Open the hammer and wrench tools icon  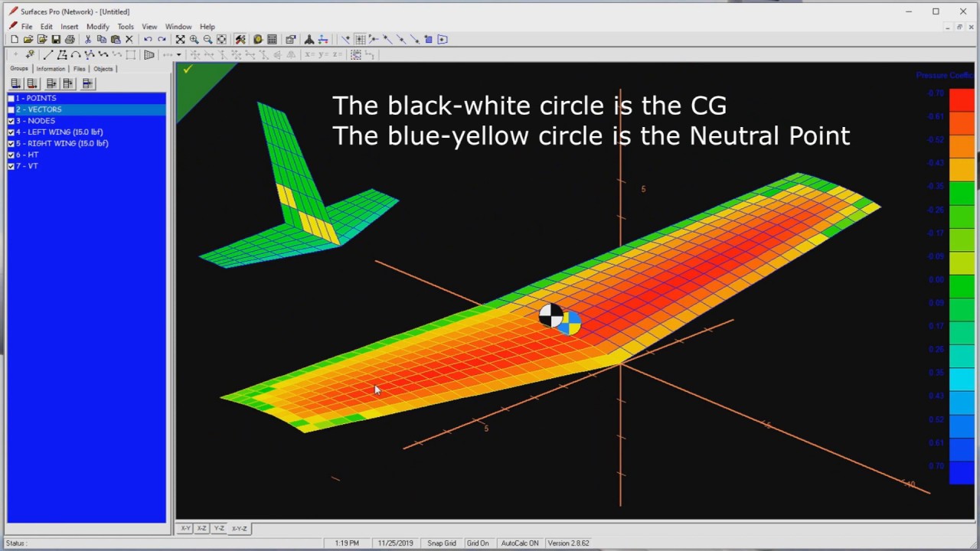[240, 39]
